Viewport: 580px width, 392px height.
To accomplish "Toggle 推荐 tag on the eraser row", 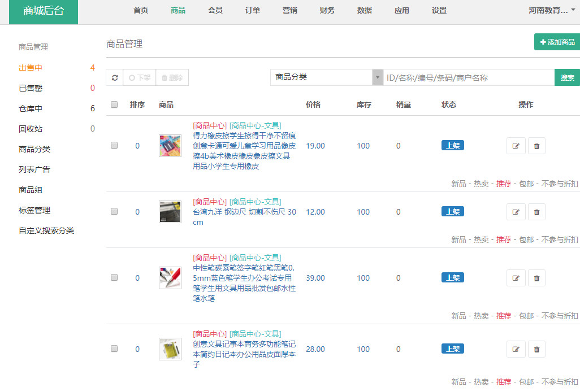I will 504,184.
